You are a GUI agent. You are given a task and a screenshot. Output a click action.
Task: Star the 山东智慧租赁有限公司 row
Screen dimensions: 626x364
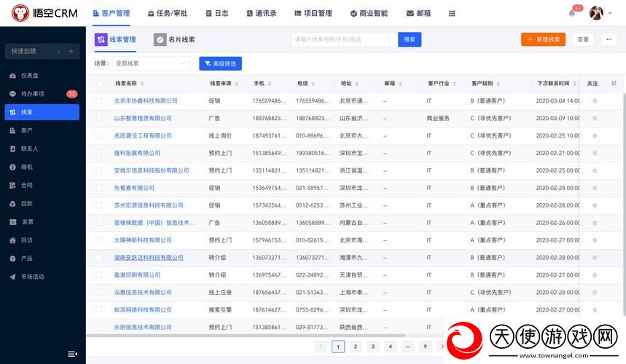pyautogui.click(x=595, y=118)
